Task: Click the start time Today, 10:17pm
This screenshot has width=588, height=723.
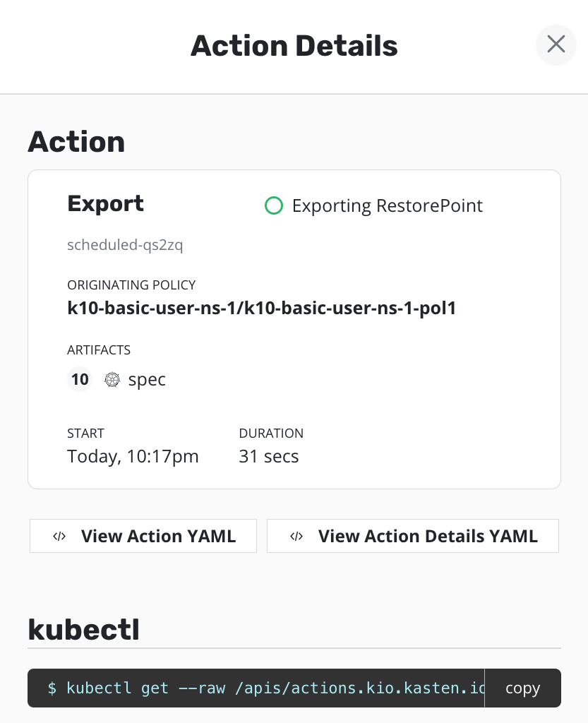Action: pyautogui.click(x=133, y=457)
